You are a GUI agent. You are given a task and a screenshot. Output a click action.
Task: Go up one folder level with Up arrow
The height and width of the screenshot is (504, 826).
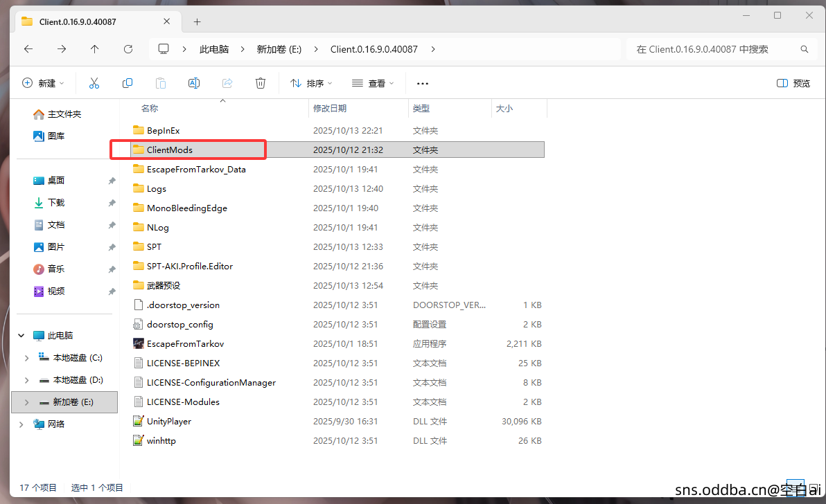(95, 49)
